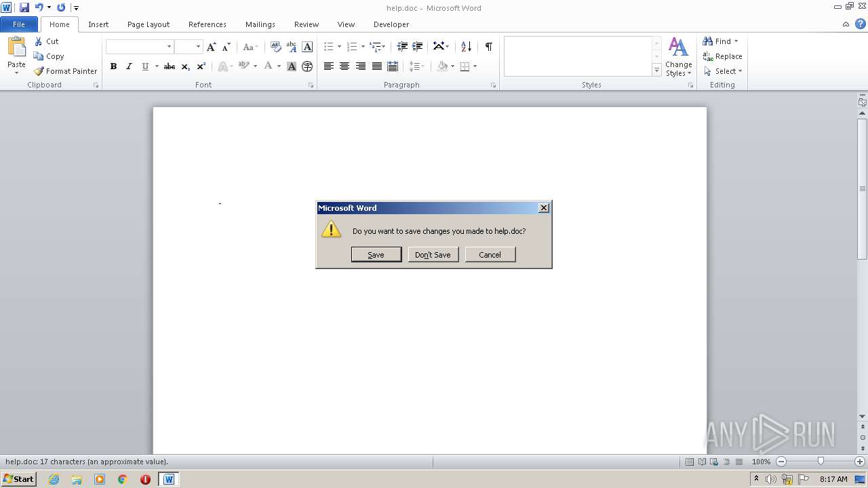The image size is (868, 488).
Task: Click the Increase Indent icon
Action: (418, 47)
